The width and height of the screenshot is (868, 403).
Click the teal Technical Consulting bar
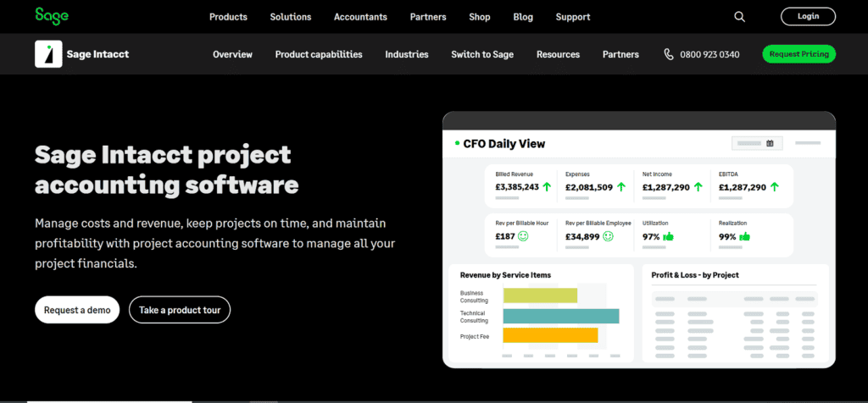561,316
